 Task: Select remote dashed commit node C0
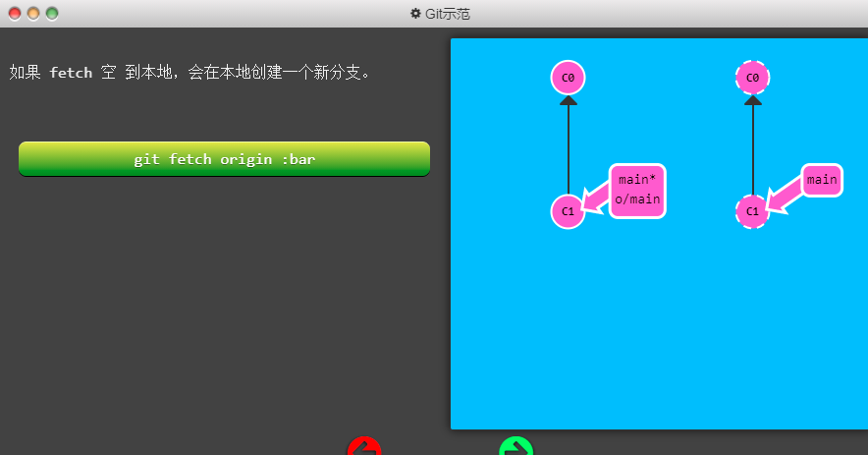tap(752, 78)
